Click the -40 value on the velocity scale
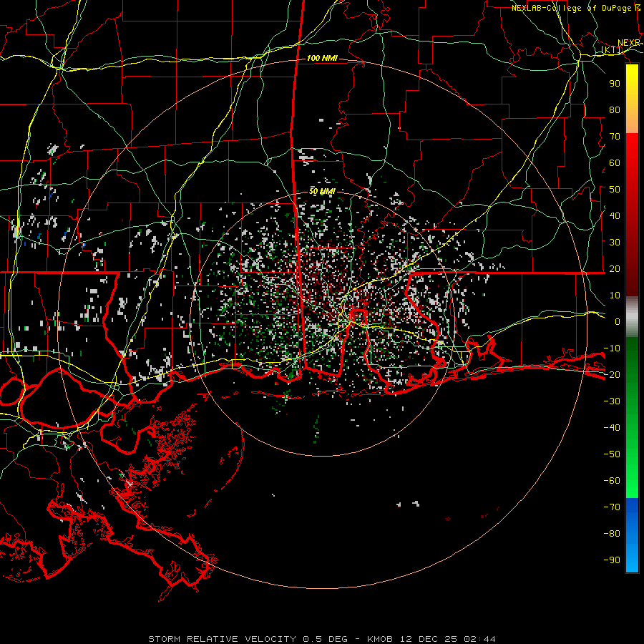644x644 pixels. [612, 428]
